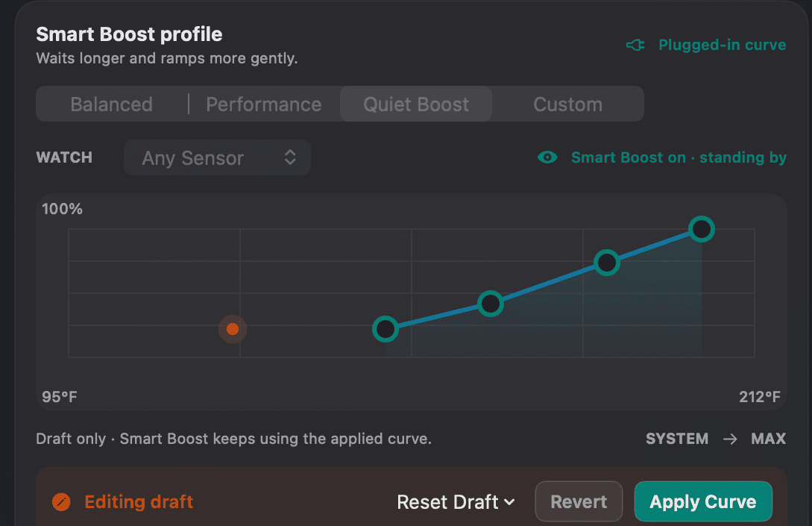Open the Reset Draft dropdown menu

(x=456, y=501)
